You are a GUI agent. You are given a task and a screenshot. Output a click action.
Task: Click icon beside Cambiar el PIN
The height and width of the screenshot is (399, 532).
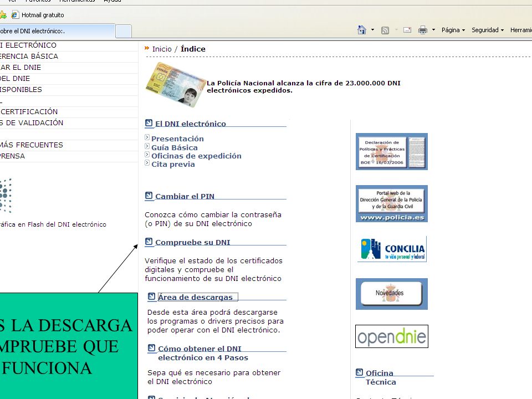coord(149,196)
